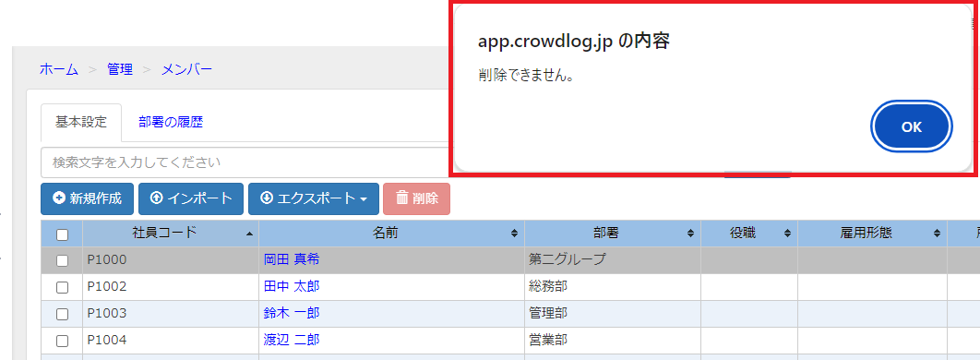
Task: Sort by 役職 column header
Action: pyautogui.click(x=748, y=234)
